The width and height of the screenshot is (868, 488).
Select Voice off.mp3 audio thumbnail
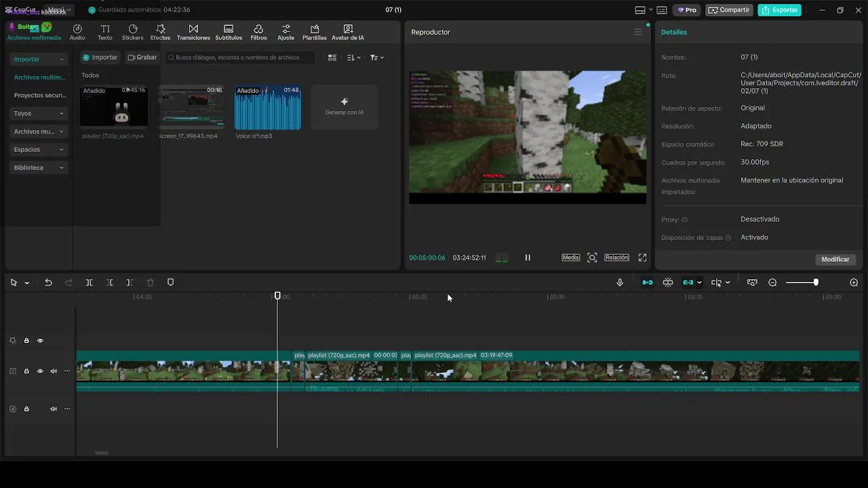tap(268, 107)
